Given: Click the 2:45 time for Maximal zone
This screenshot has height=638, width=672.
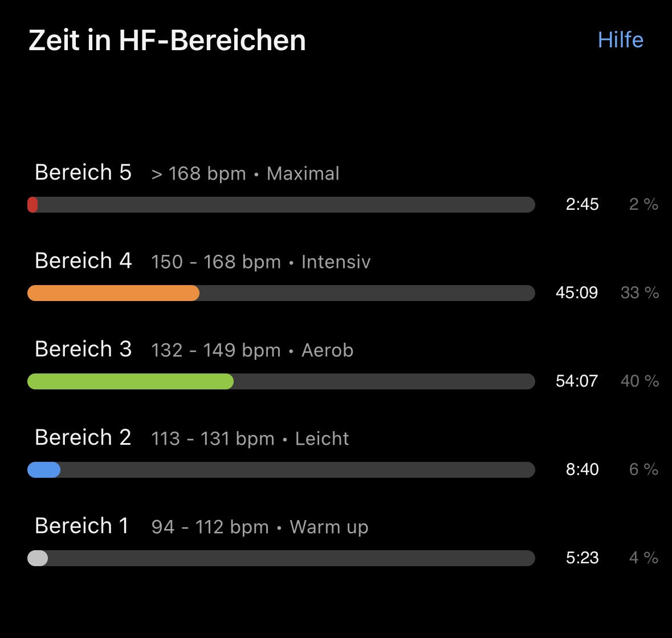Looking at the screenshot, I should (582, 204).
